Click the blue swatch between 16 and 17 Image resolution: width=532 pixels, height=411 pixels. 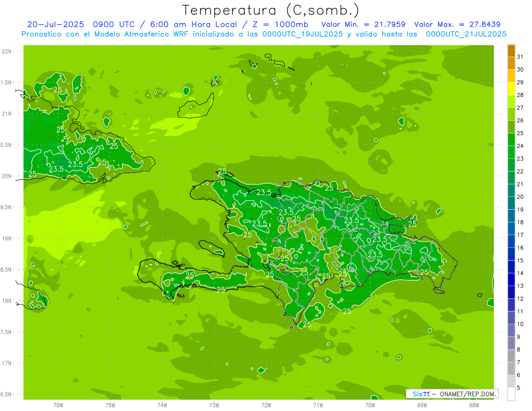coord(511,241)
